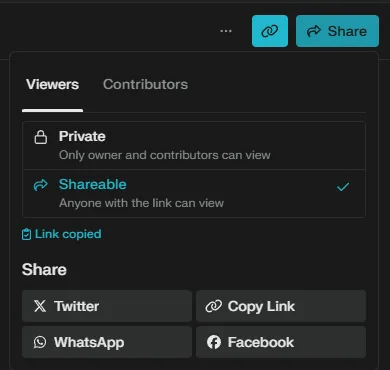
Task: Share via the Twitter button
Action: tap(107, 306)
